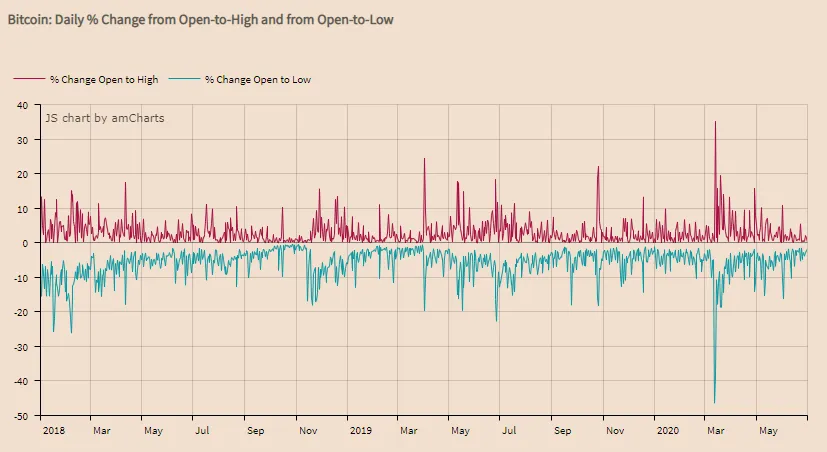Click the Sep label after 2018
This screenshot has width=827, height=452.
[255, 430]
